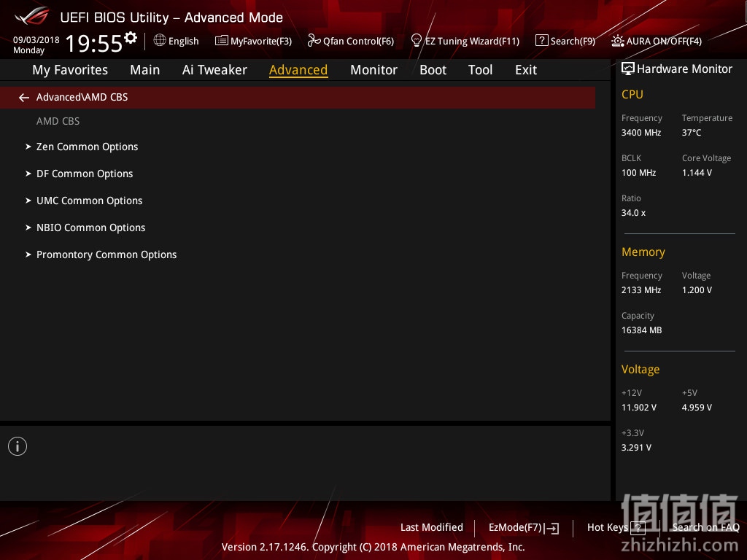
Task: Click the +12V value 11.902 V
Action: tap(638, 408)
